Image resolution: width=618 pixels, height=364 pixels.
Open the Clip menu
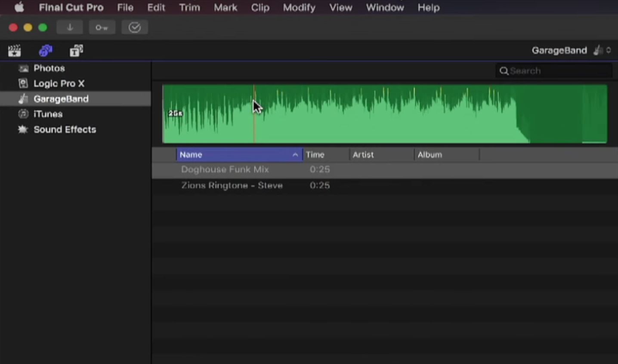(x=260, y=7)
